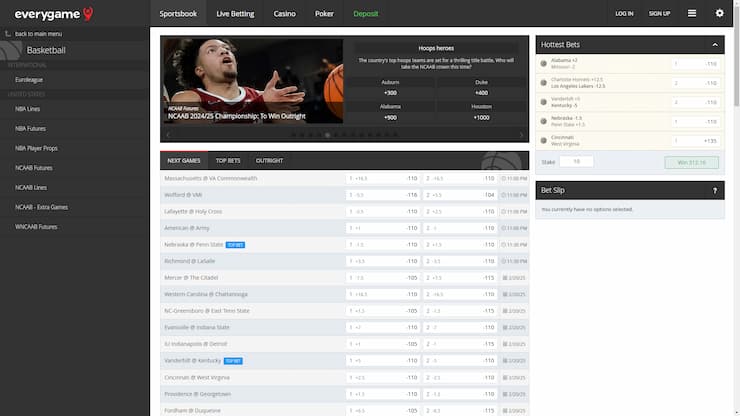Viewport: 740px width, 416px height.
Task: Pick option 1 for Mercer @ The Citadel
Action: pyautogui.click(x=383, y=278)
